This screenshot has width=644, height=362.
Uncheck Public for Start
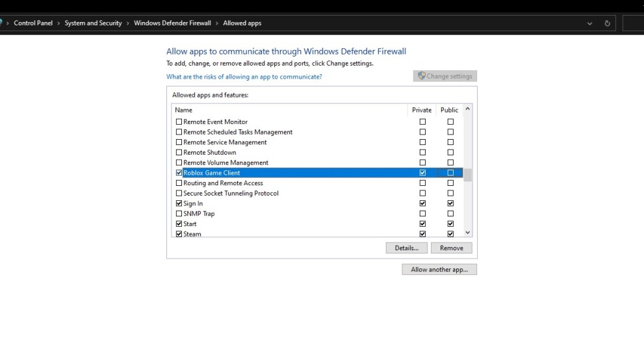[x=450, y=224]
